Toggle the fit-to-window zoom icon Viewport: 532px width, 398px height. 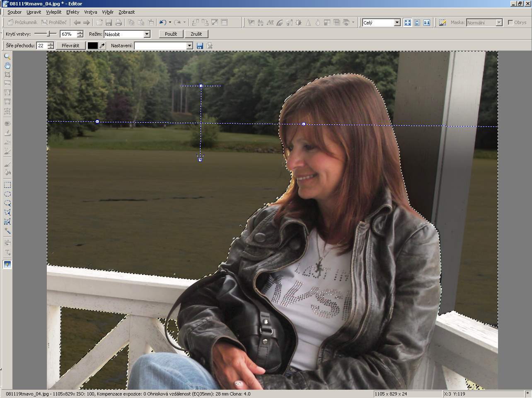(408, 22)
